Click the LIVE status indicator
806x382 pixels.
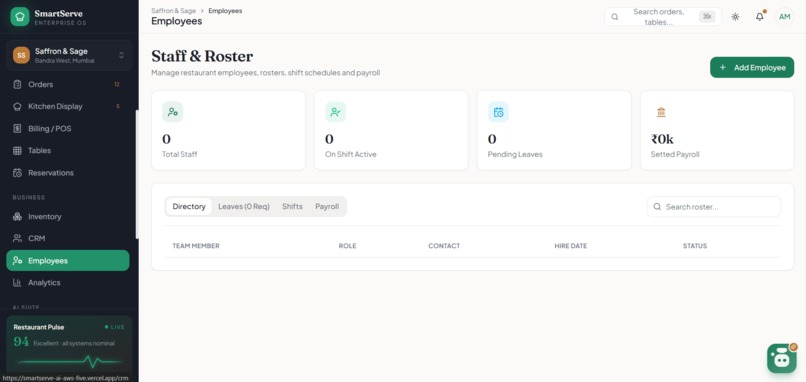click(115, 327)
